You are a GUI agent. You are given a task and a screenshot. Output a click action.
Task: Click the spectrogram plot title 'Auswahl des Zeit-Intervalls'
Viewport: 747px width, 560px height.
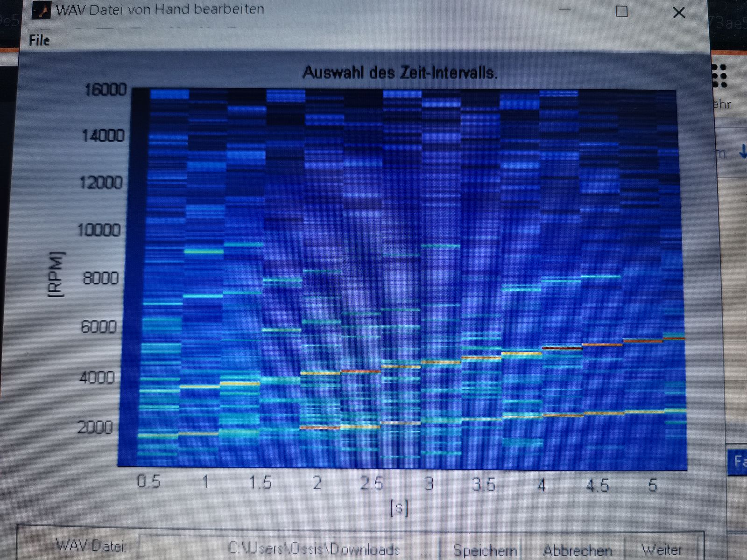tap(400, 73)
